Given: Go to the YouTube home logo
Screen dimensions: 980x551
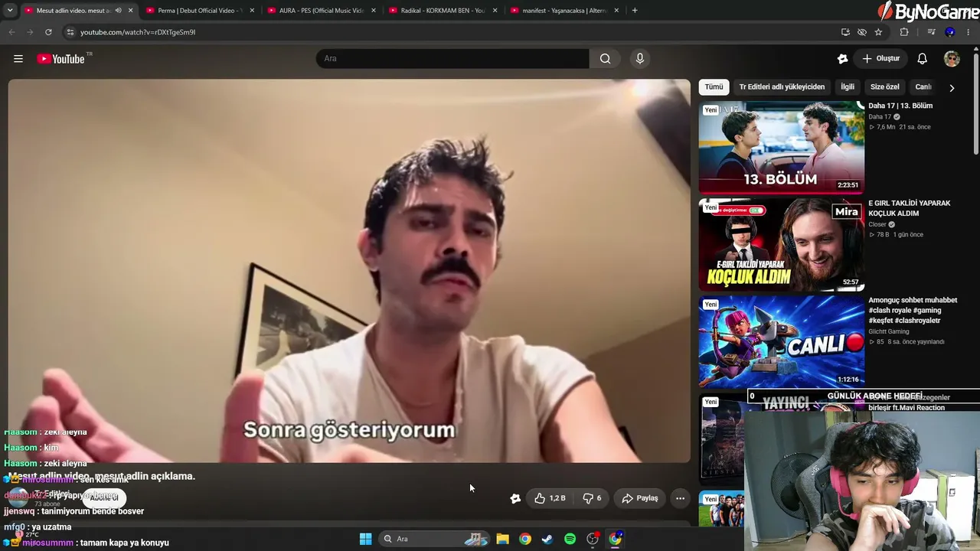Looking at the screenshot, I should 61,59.
